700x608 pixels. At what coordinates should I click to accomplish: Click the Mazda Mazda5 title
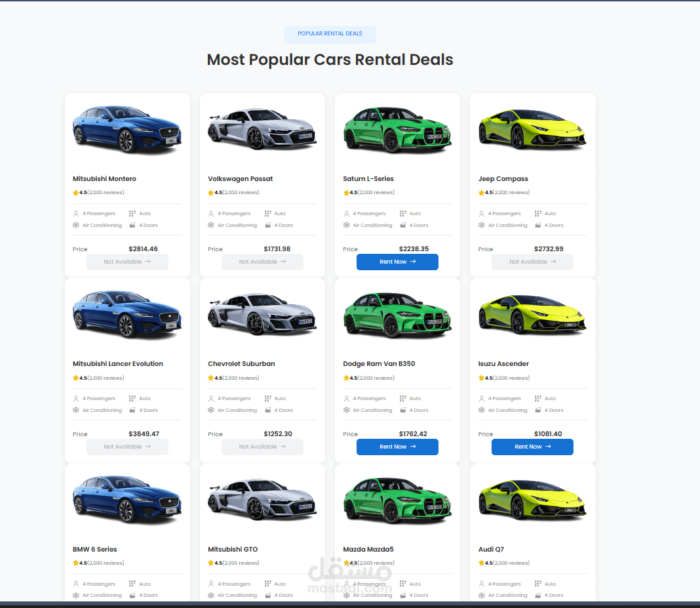(368, 550)
